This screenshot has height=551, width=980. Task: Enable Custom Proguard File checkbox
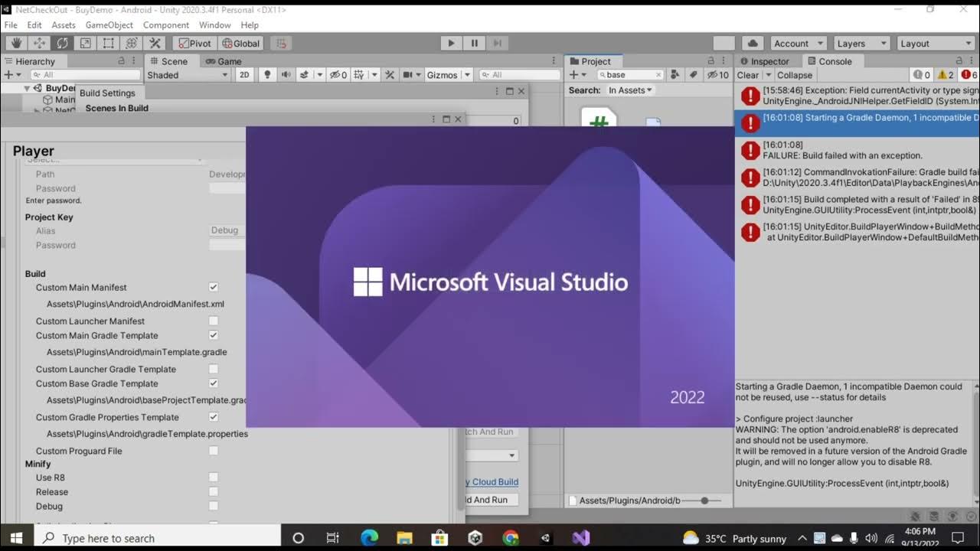pyautogui.click(x=214, y=451)
